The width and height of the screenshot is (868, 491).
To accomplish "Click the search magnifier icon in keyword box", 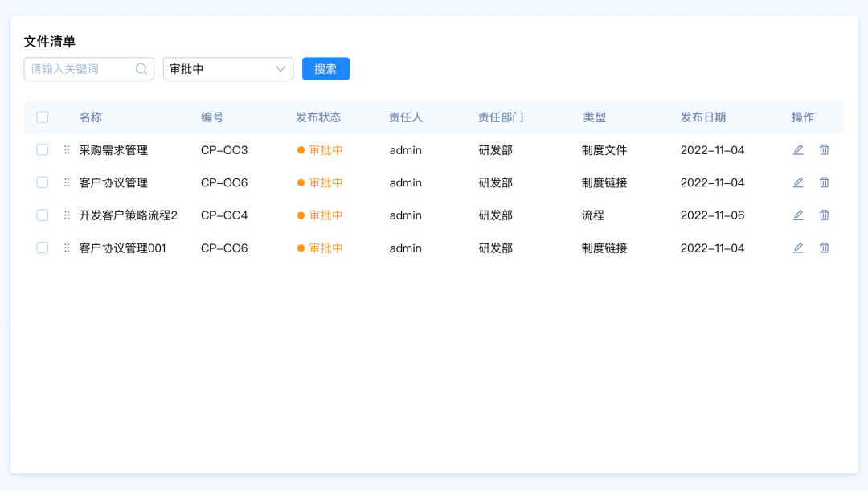I will click(141, 69).
